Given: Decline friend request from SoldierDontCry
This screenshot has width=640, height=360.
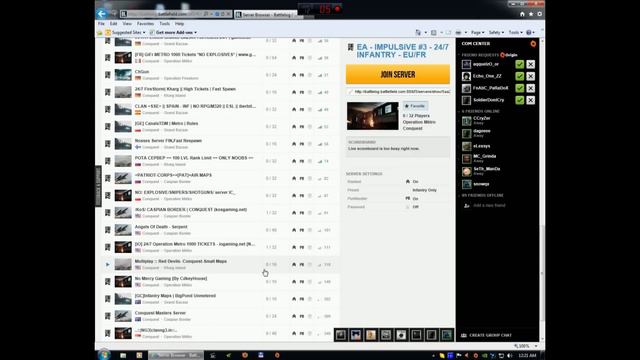Looking at the screenshot, I should pyautogui.click(x=530, y=100).
